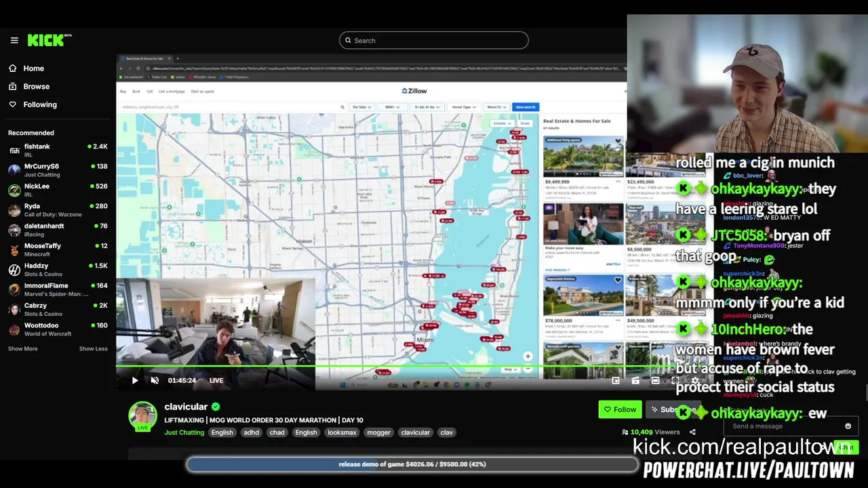This screenshot has width=868, height=488.
Task: Click the NickLee channel avatar
Action: pyautogui.click(x=14, y=190)
